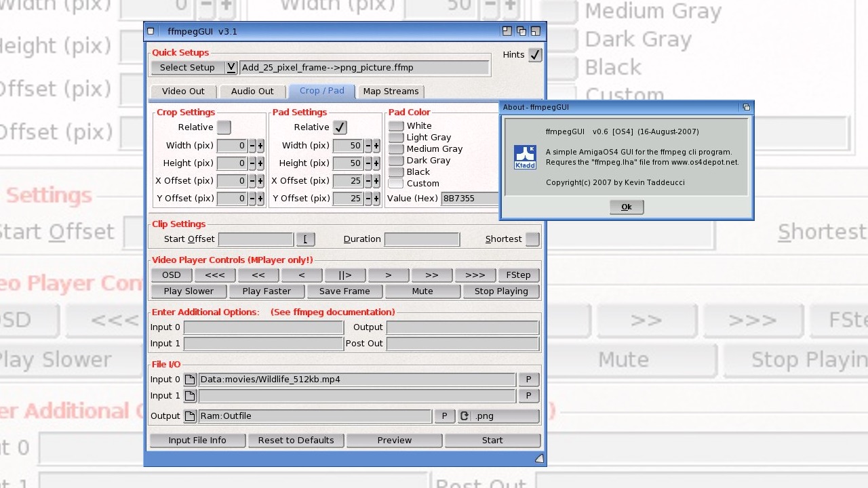Click the Stop Playing button
868x488 pixels.
[501, 291]
